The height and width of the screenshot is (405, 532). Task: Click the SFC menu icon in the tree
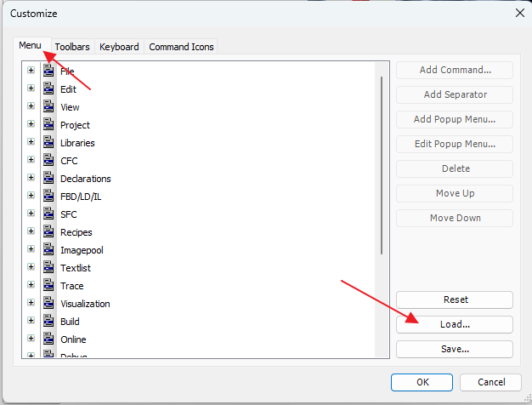(48, 214)
